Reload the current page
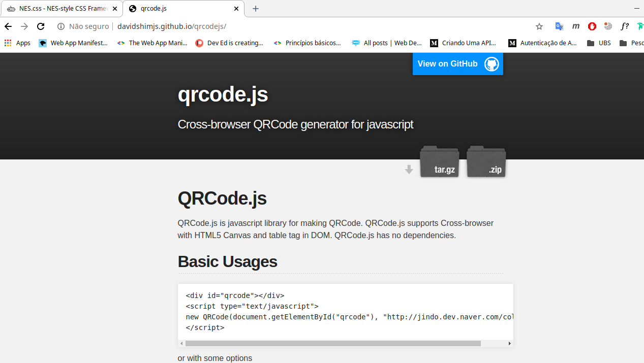The height and width of the screenshot is (363, 644). tap(41, 26)
